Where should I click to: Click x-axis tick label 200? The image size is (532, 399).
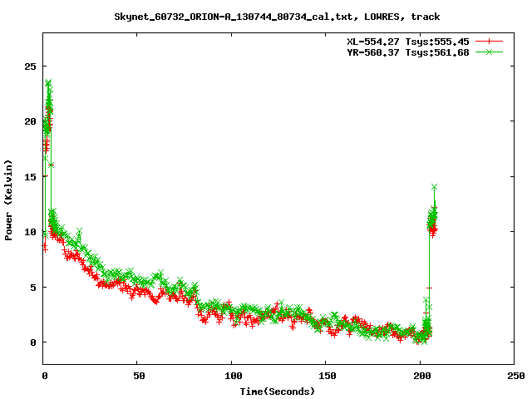point(421,376)
